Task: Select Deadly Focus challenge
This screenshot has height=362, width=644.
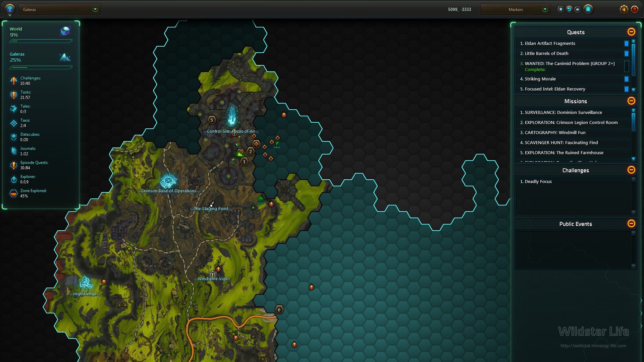Action: click(x=573, y=182)
